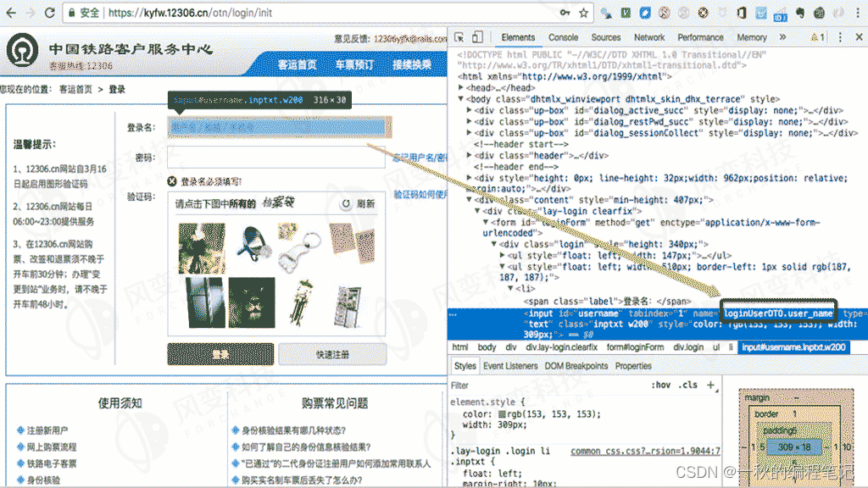
Task: Open the DevTools customize three-dot menu
Action: click(x=840, y=37)
